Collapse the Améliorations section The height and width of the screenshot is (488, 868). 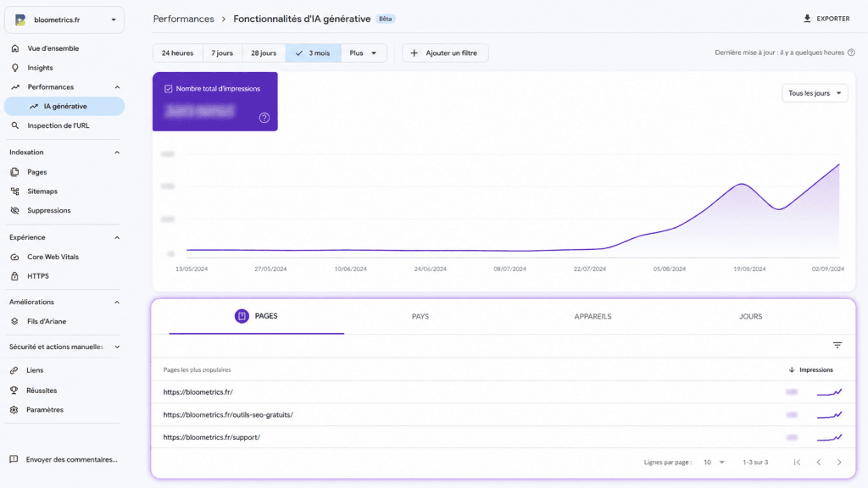coord(117,302)
